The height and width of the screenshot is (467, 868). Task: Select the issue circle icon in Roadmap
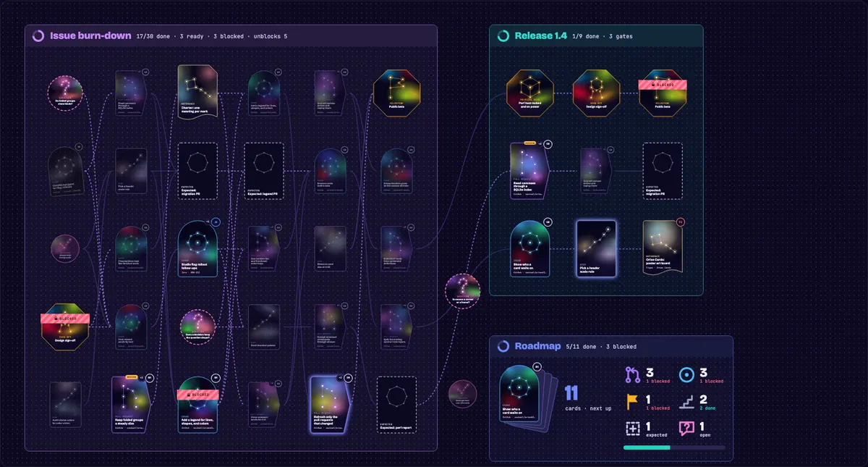[x=686, y=375]
